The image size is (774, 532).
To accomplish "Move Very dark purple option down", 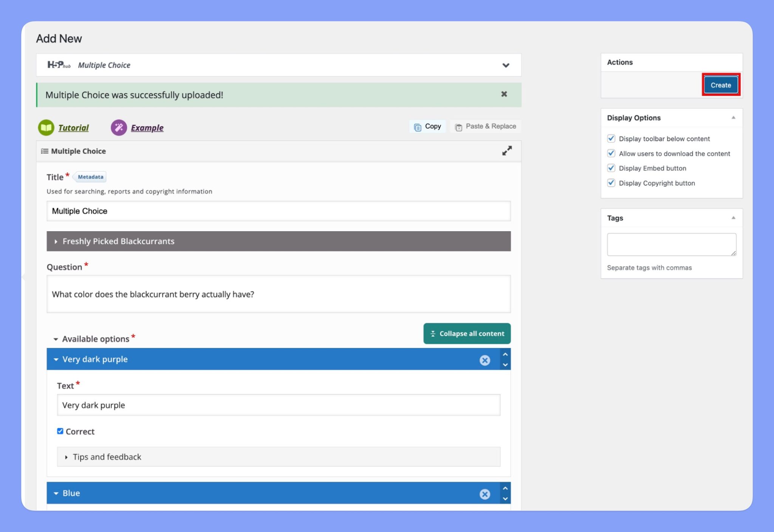I will coord(505,365).
